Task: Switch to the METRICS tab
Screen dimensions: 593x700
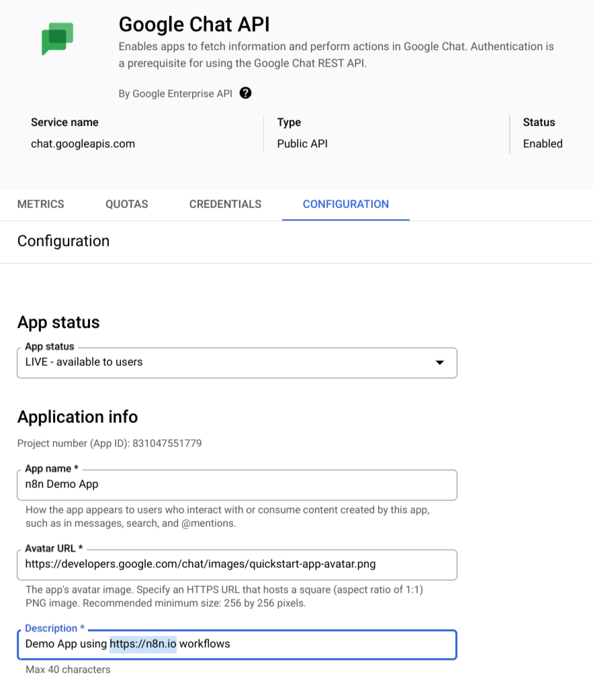Action: pyautogui.click(x=40, y=204)
